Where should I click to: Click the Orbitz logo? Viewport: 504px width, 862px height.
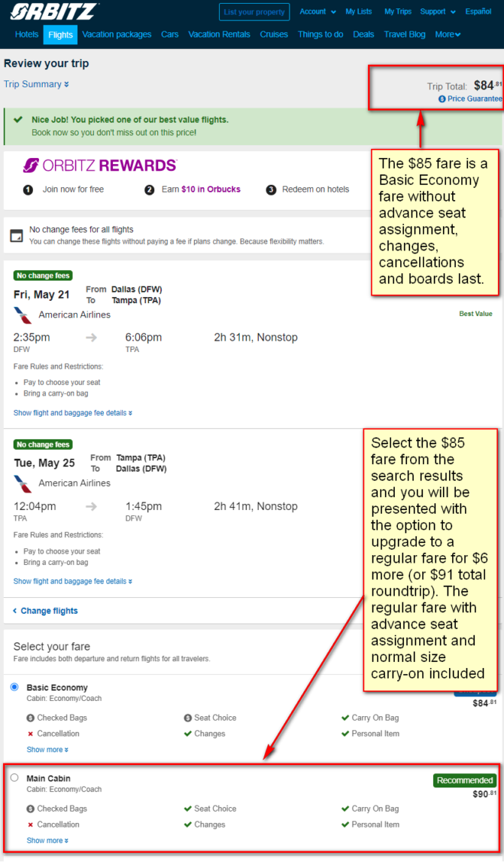tap(54, 11)
